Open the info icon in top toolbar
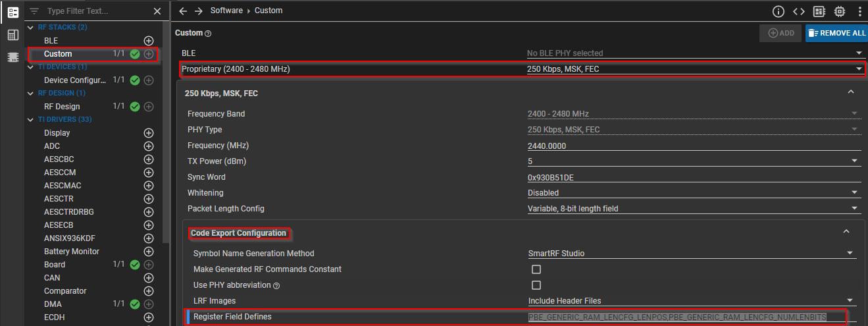Image resolution: width=868 pixels, height=326 pixels. (779, 11)
